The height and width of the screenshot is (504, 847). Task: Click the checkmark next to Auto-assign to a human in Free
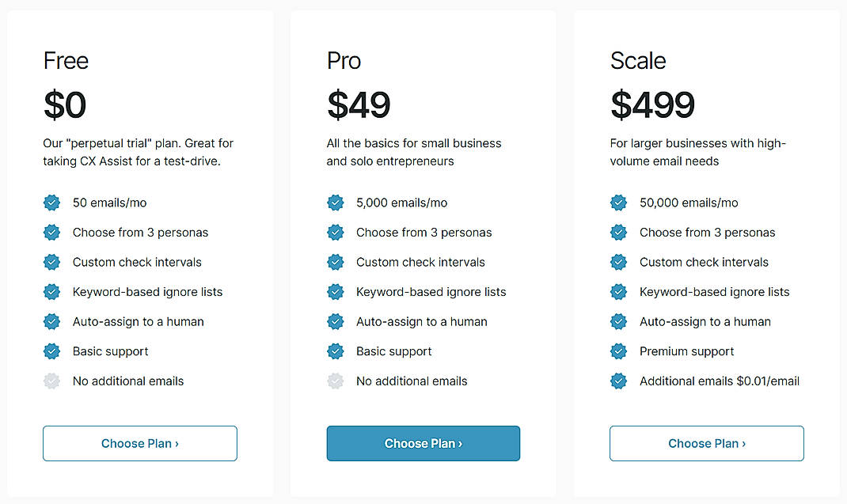[x=51, y=321]
